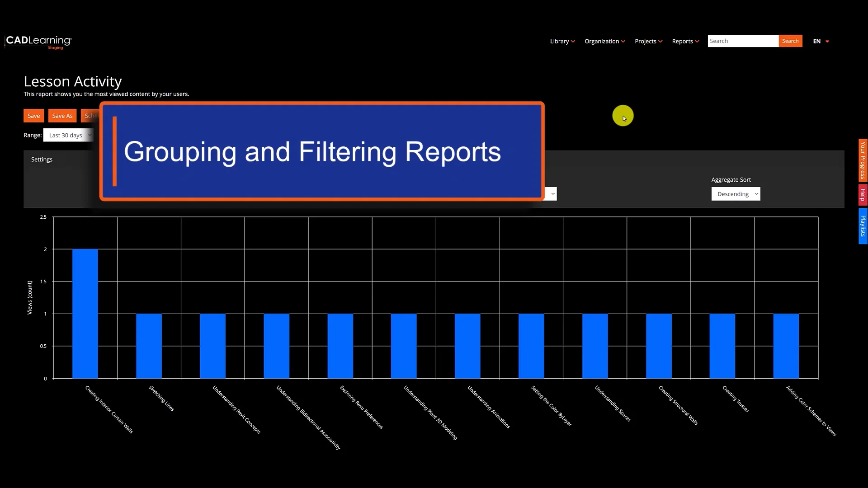The image size is (868, 488).
Task: Open the Range Last 30 days dropdown
Action: click(x=68, y=135)
